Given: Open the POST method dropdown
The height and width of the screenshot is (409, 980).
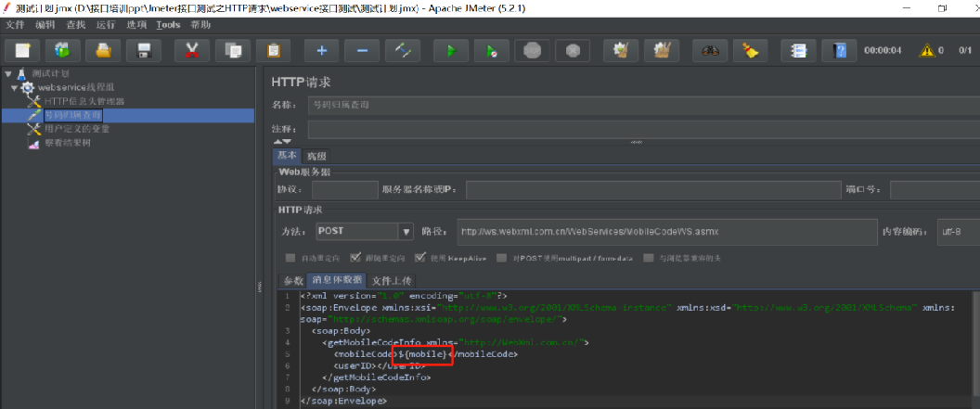Looking at the screenshot, I should pyautogui.click(x=406, y=231).
